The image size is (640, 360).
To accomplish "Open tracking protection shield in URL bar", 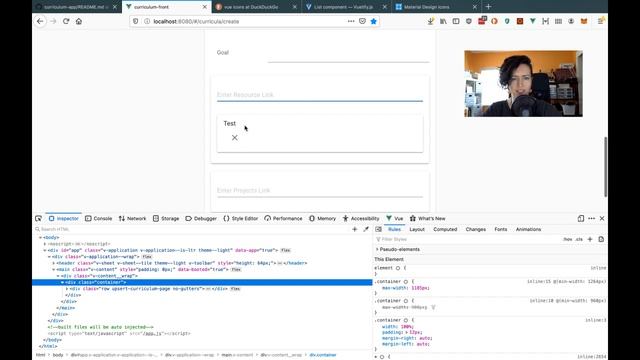I will click(136, 21).
